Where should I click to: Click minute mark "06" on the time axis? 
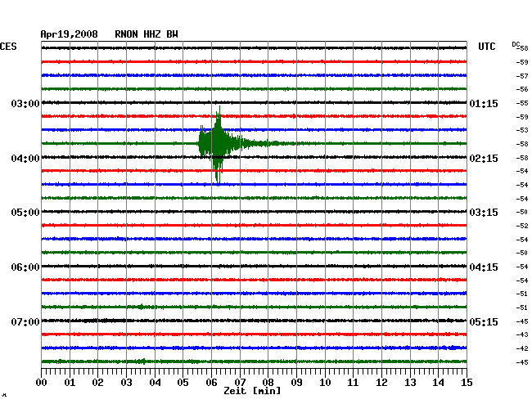tap(211, 382)
